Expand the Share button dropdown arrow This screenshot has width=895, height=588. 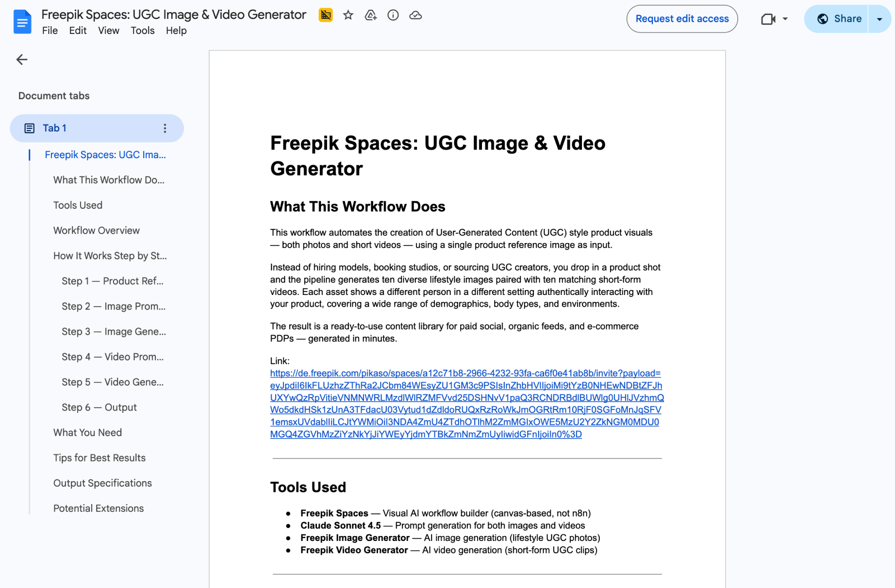(879, 19)
